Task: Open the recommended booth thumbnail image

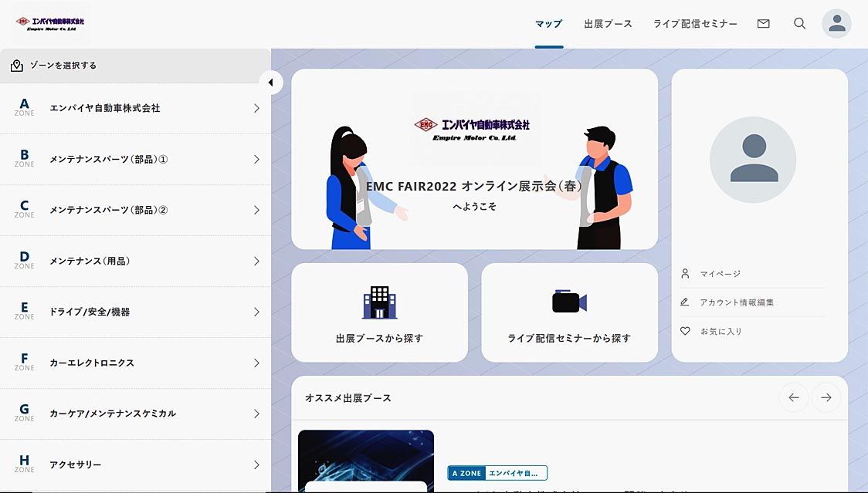Action: tap(366, 460)
